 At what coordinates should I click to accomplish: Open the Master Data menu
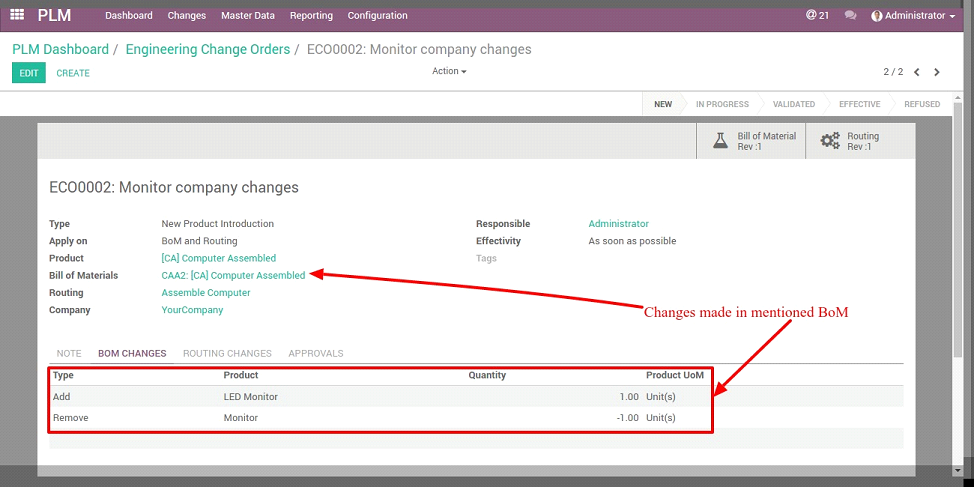tap(247, 15)
